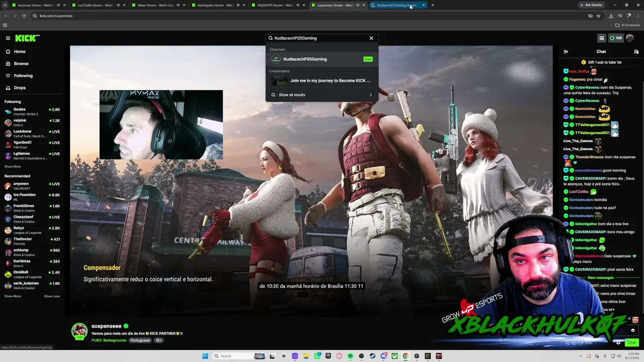
Task: Select LgGames channel avatar
Action: tap(8, 156)
